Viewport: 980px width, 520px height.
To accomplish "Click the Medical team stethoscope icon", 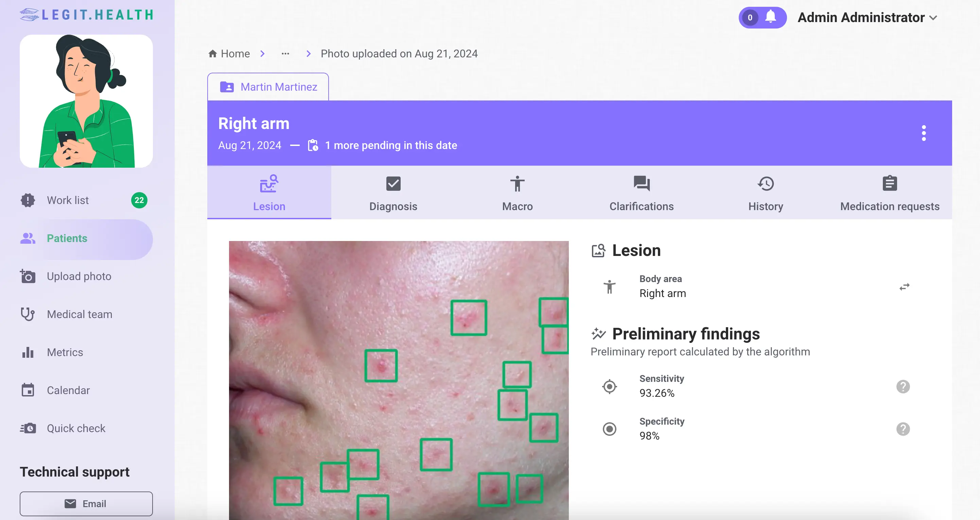I will click(28, 314).
